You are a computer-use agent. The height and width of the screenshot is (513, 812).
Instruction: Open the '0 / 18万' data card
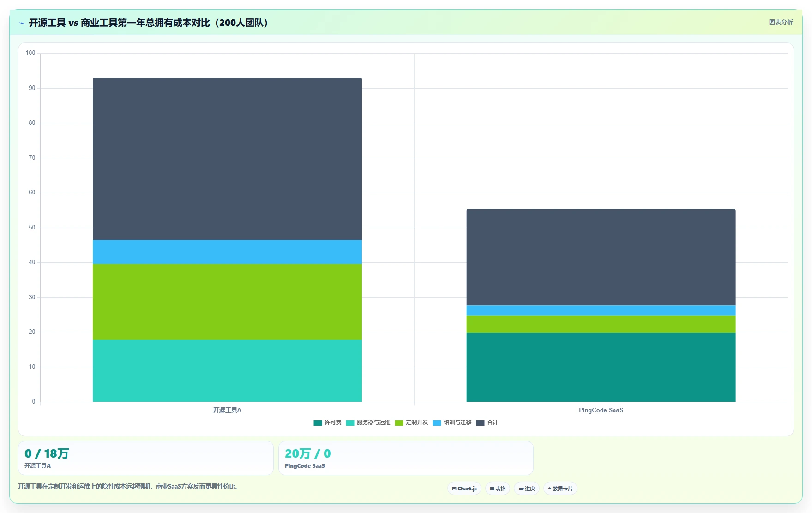tap(146, 458)
